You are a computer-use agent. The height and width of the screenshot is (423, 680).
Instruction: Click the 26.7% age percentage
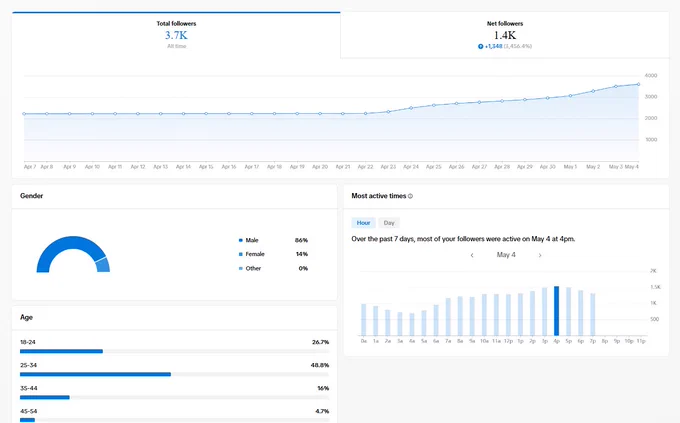click(320, 342)
